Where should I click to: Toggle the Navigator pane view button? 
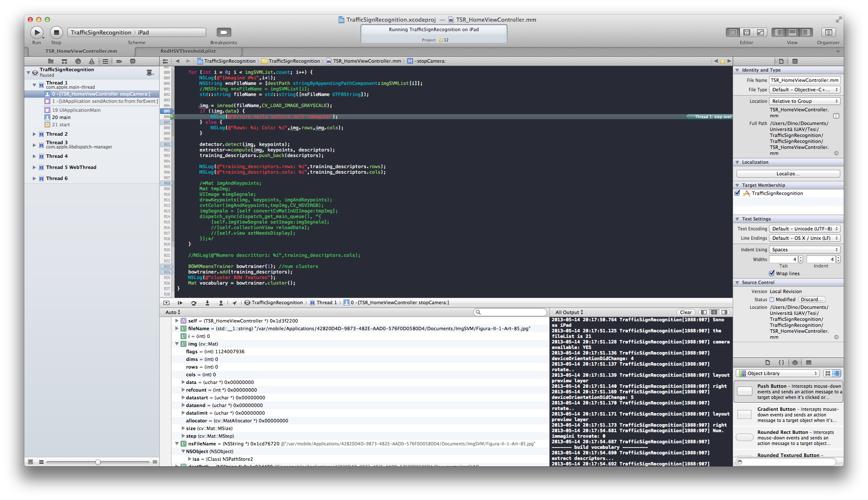click(x=778, y=32)
